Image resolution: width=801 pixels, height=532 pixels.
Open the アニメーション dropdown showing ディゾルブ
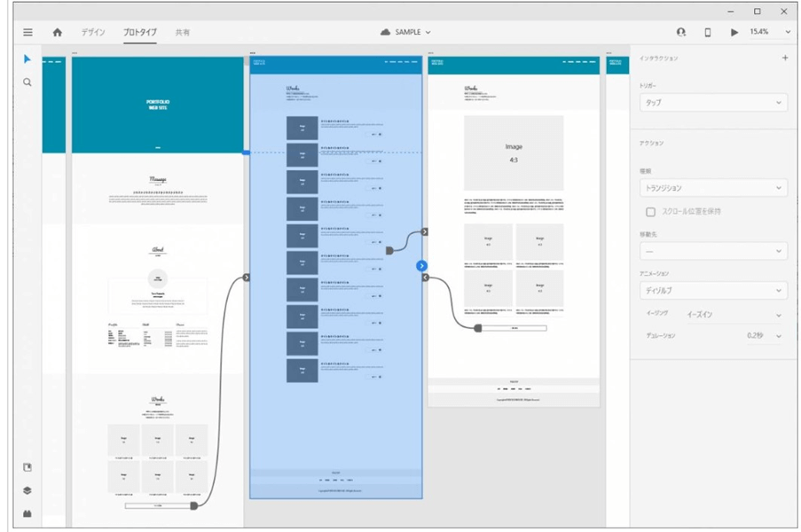(714, 290)
